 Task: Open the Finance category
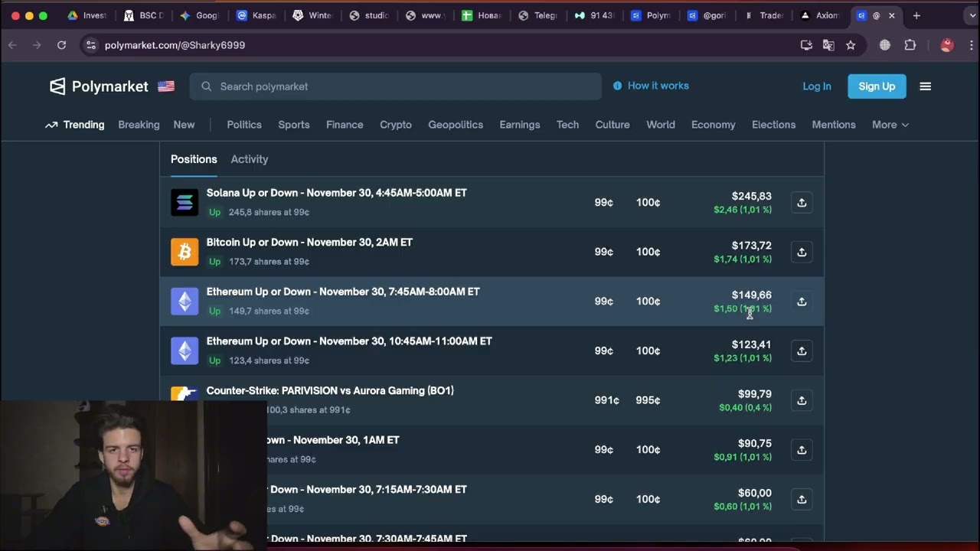point(345,125)
